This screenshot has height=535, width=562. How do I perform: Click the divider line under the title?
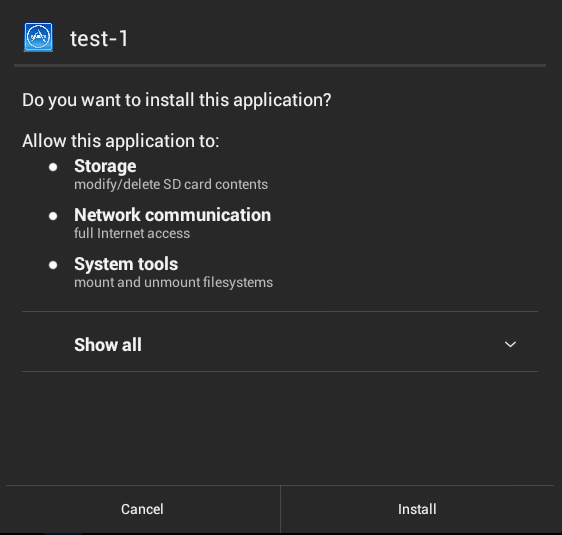coord(280,66)
